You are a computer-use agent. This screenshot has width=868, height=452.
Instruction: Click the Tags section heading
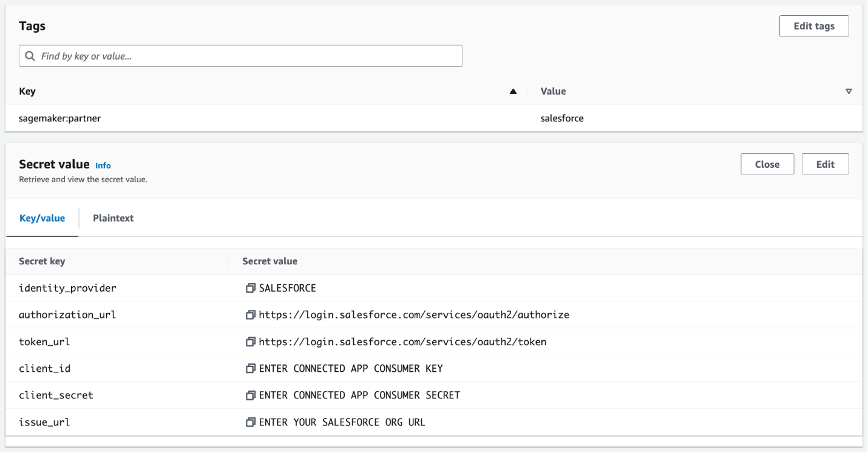click(32, 26)
